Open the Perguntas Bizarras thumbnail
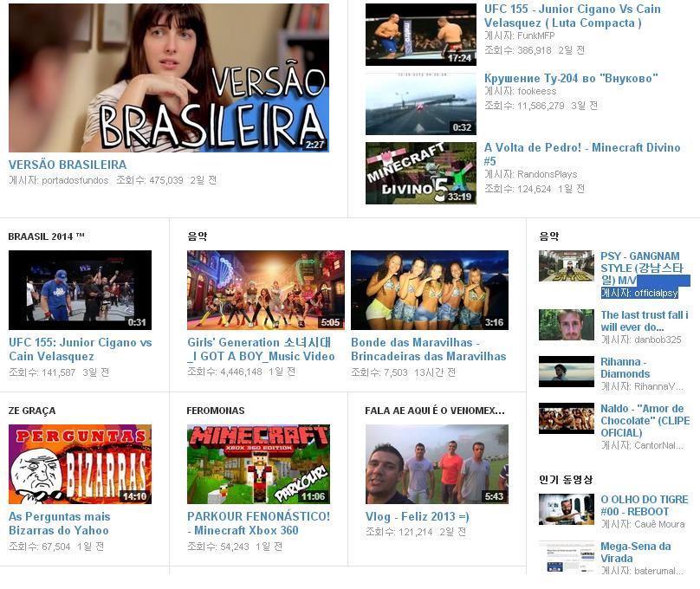Screen dimensions: 700x589 [80, 463]
